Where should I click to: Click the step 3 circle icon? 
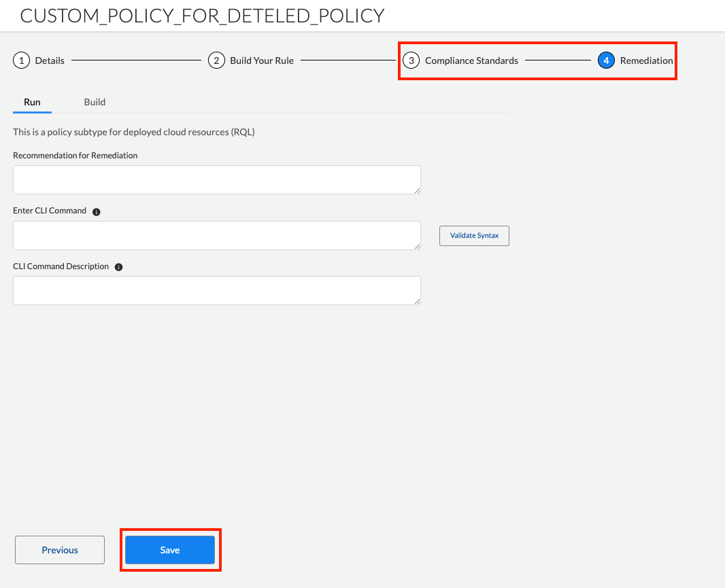(x=411, y=60)
